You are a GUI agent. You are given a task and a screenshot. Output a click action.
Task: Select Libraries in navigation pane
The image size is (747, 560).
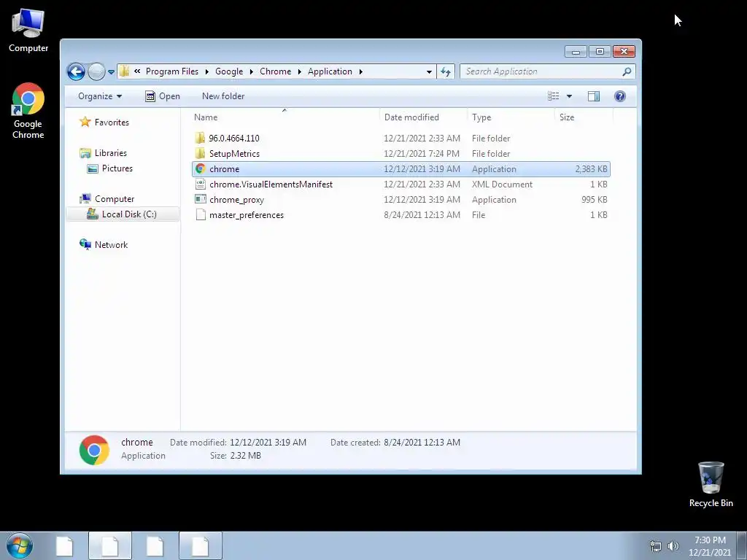[x=111, y=153]
